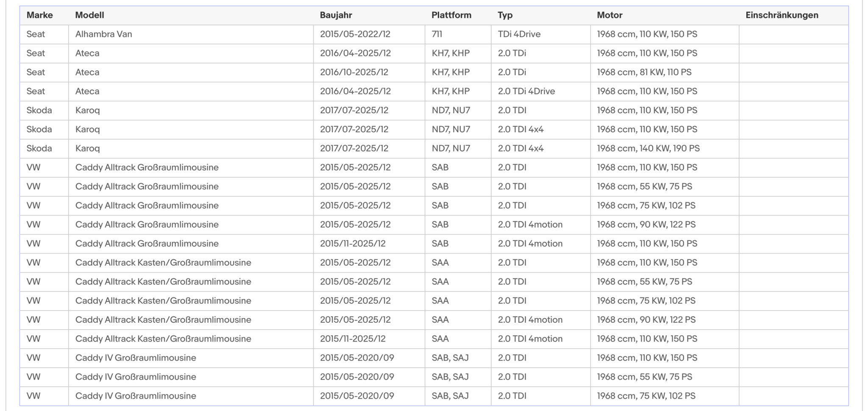Click the platform cell 711
Image resolution: width=868 pixels, height=411 pixels.
[458, 34]
